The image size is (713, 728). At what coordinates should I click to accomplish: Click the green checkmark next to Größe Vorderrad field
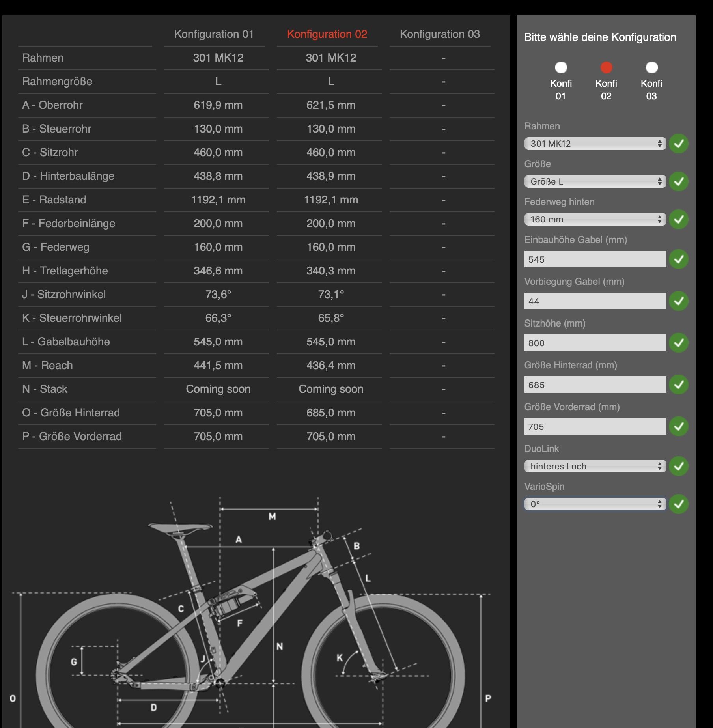(679, 426)
